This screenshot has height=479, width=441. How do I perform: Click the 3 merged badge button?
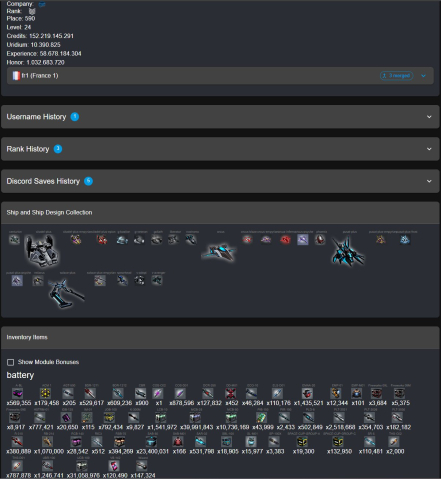[x=396, y=76]
